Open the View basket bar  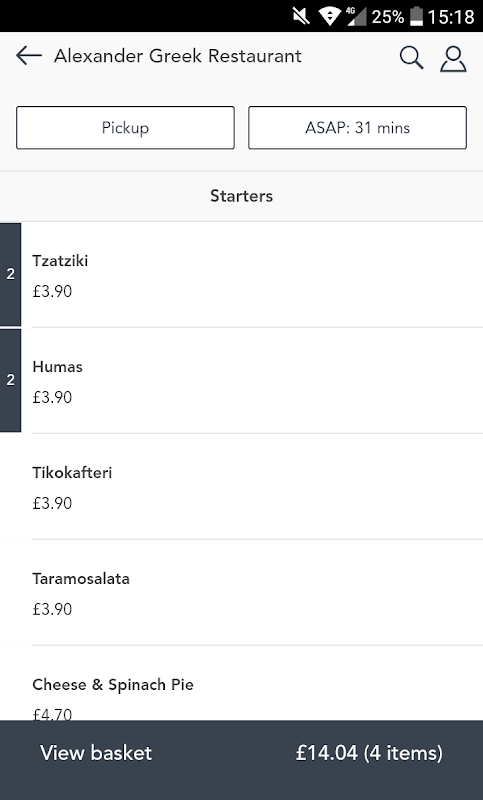(x=241, y=753)
